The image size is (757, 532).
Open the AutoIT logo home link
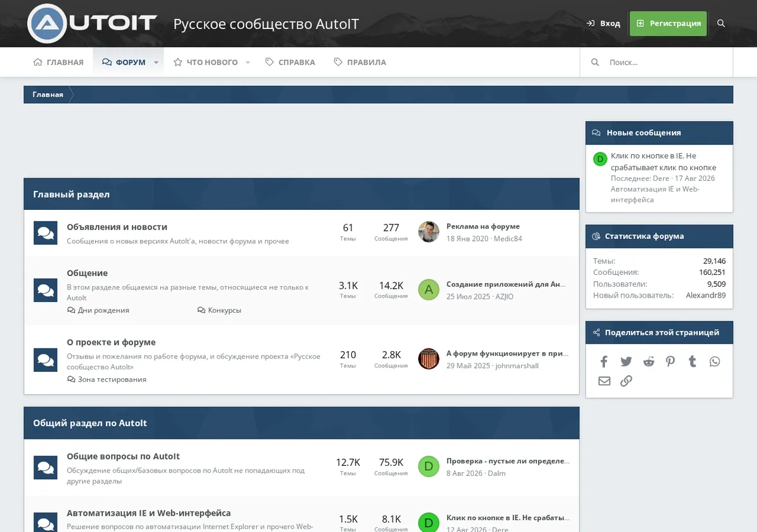click(x=92, y=23)
